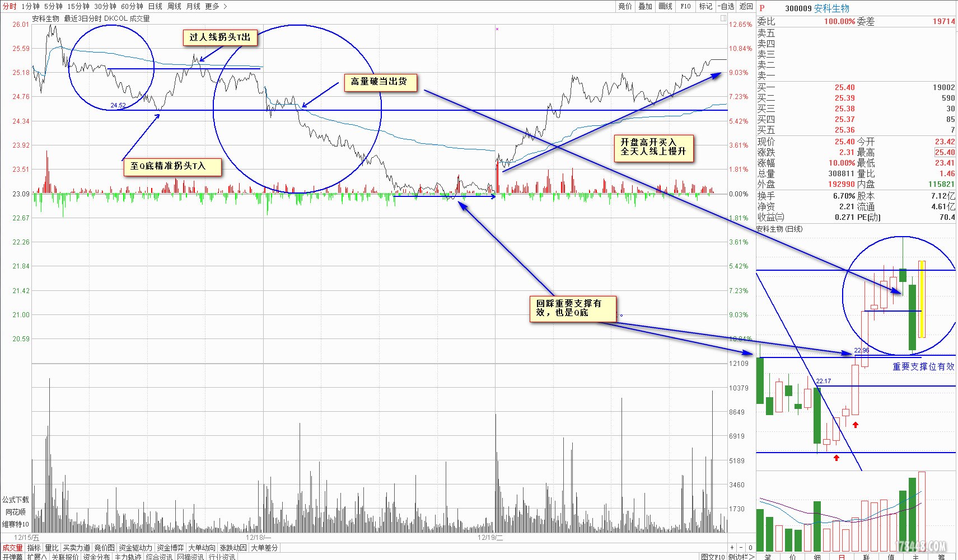Click the 12/15/五 date marker
The height and width of the screenshot is (560, 958).
27,538
